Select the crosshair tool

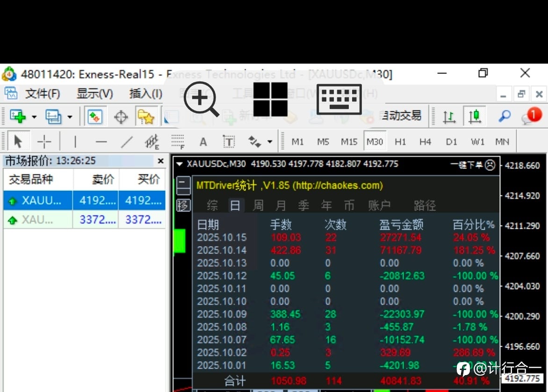pyautogui.click(x=44, y=142)
